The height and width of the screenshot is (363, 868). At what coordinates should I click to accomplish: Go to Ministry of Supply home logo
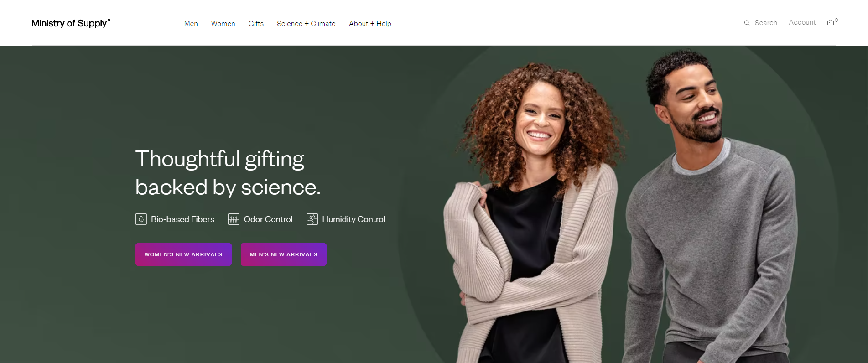71,23
